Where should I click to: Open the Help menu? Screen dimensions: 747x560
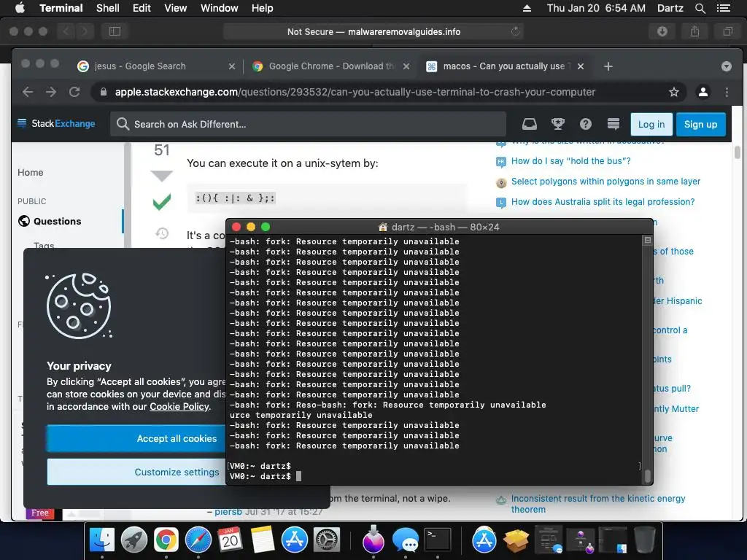(x=262, y=8)
